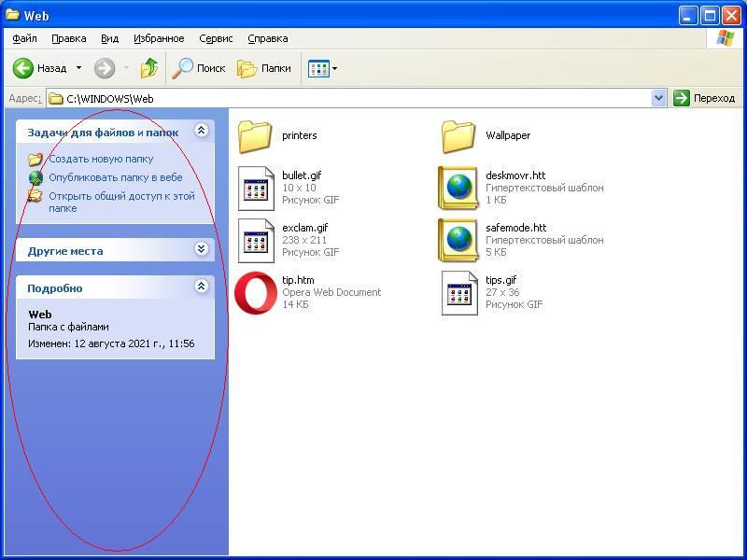
Task: Select the tips.gif image file
Action: tap(459, 292)
